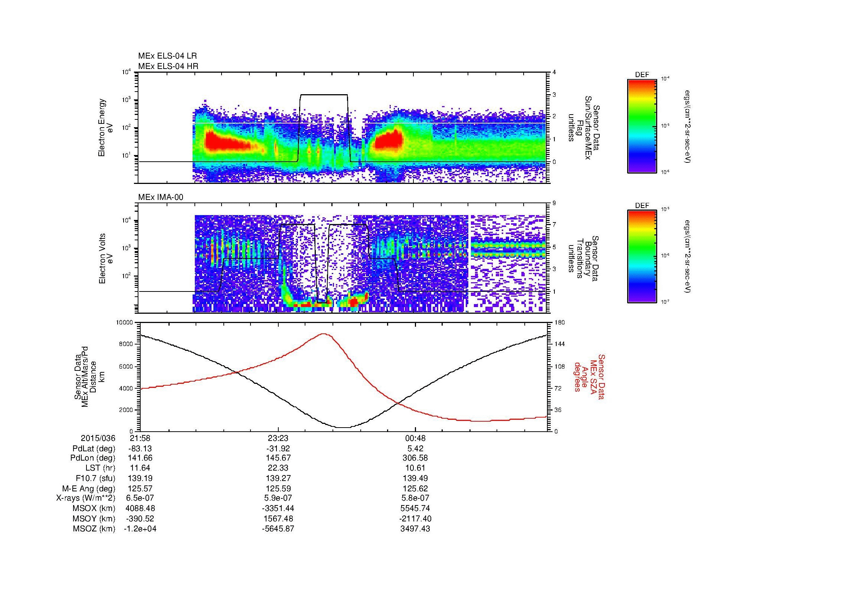The image size is (868, 613).
Task: Click the 10000 tick on altitude axis
Action: point(125,323)
